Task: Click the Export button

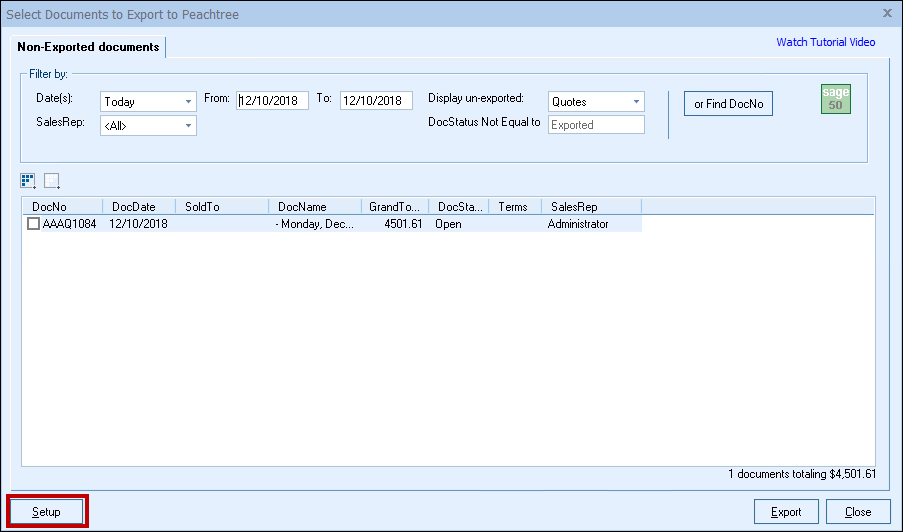Action: point(786,512)
